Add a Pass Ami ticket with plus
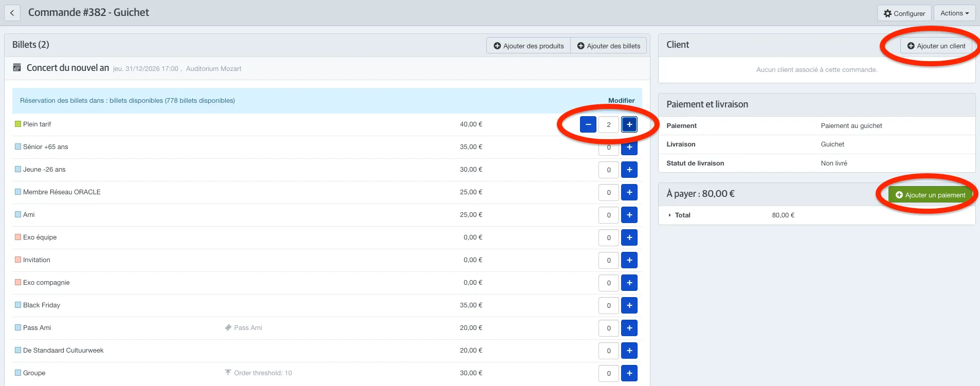This screenshot has width=980, height=386. (x=629, y=328)
